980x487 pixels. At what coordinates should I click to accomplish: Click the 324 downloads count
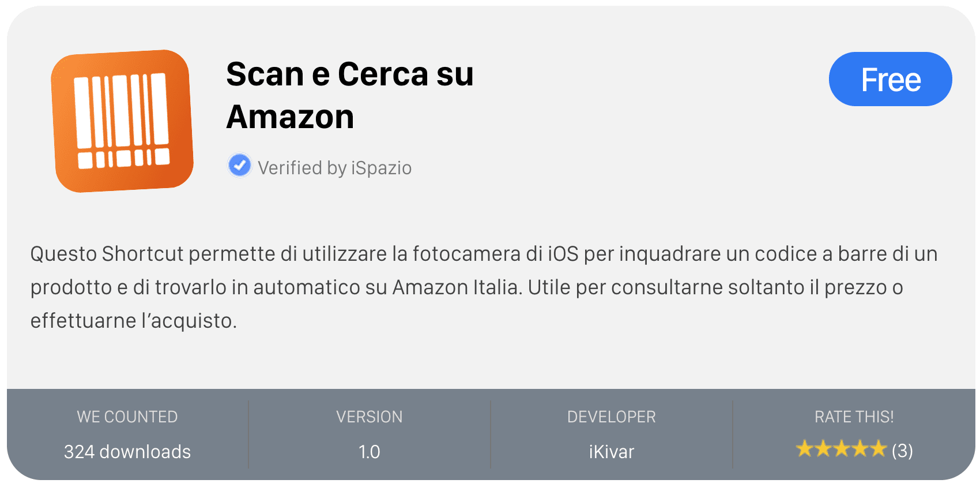click(127, 452)
